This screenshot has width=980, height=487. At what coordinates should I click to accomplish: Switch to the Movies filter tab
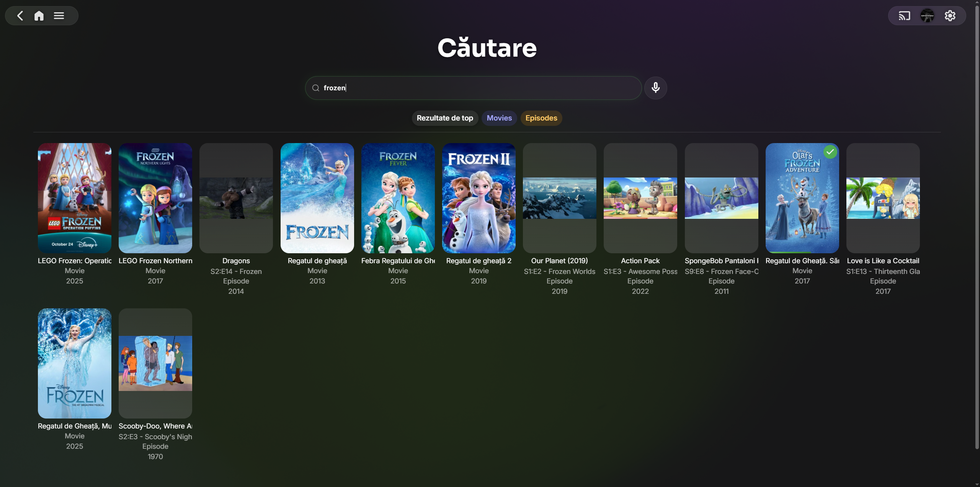pos(499,118)
